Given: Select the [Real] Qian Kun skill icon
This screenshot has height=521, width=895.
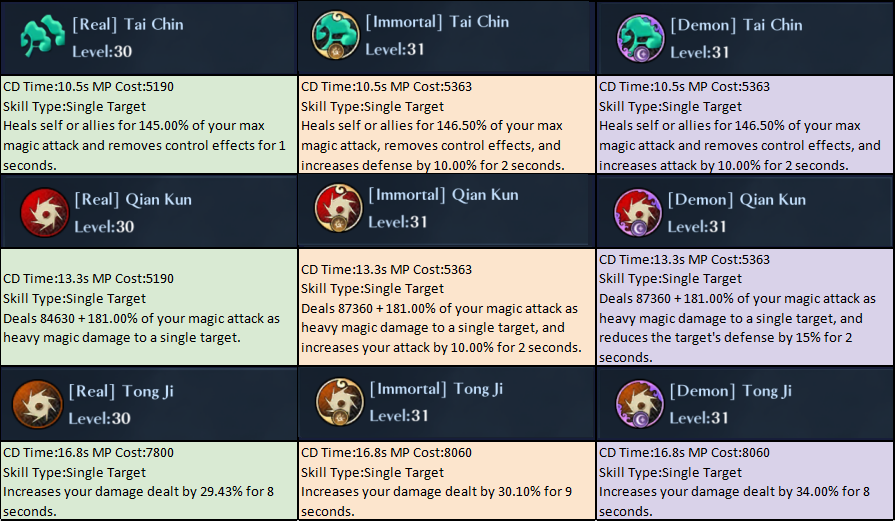Looking at the screenshot, I should (44, 213).
